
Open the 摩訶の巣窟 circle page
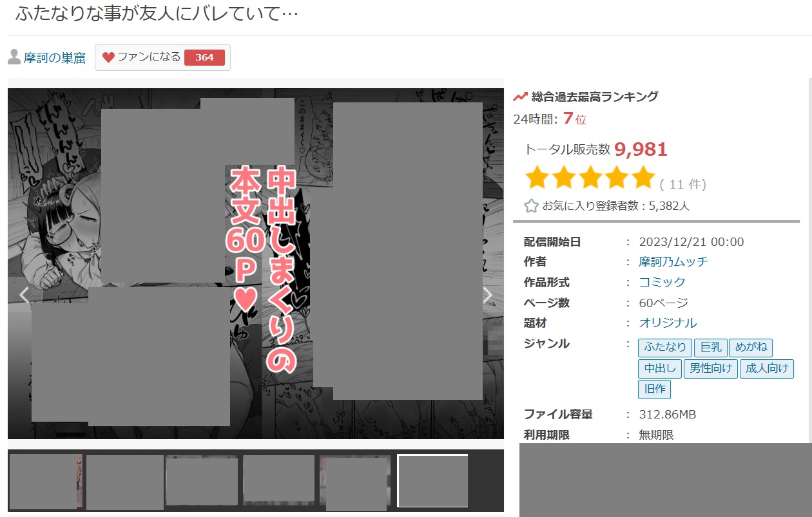[55, 58]
